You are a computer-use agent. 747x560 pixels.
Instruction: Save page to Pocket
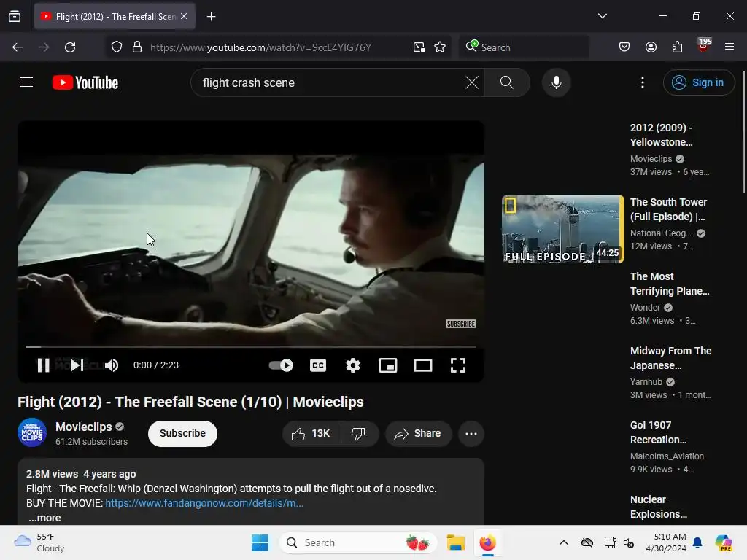click(x=624, y=47)
